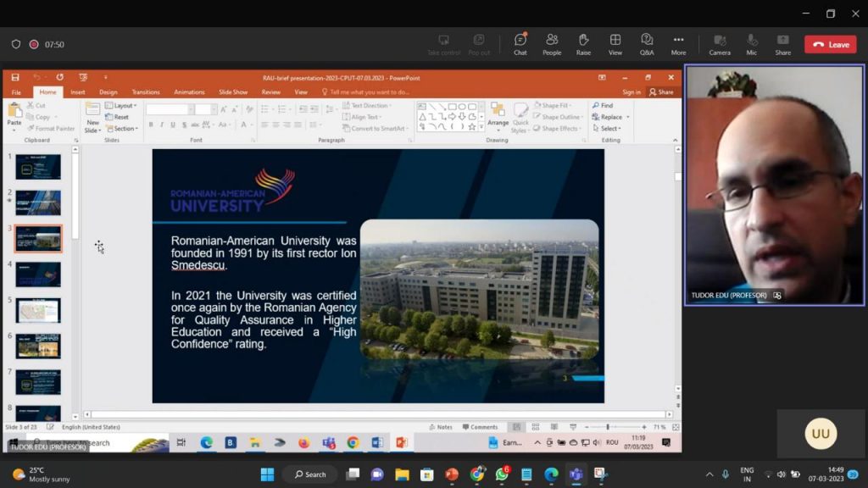Click the zoom slider handle

pyautogui.click(x=608, y=427)
